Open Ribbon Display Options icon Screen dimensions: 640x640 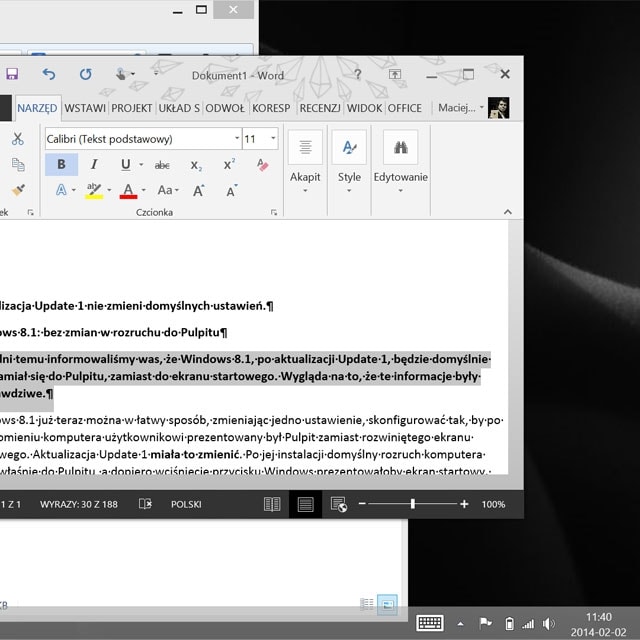(x=395, y=74)
